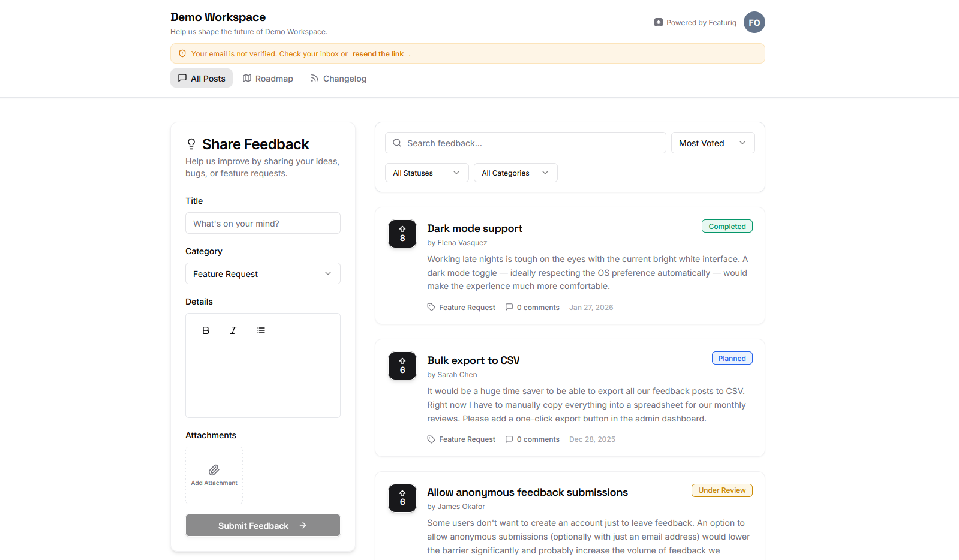
Task: Click Feature Request tag on Dark mode post
Action: (467, 307)
